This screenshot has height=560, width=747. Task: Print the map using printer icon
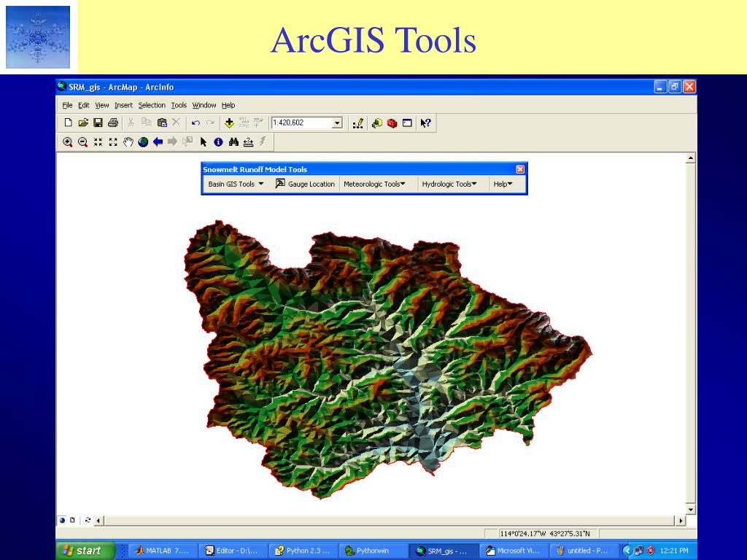pos(113,122)
